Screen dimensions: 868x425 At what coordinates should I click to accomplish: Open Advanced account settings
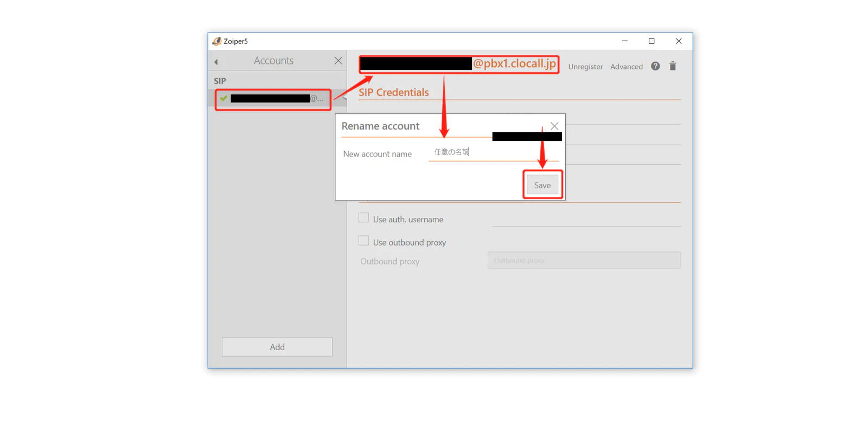(627, 67)
